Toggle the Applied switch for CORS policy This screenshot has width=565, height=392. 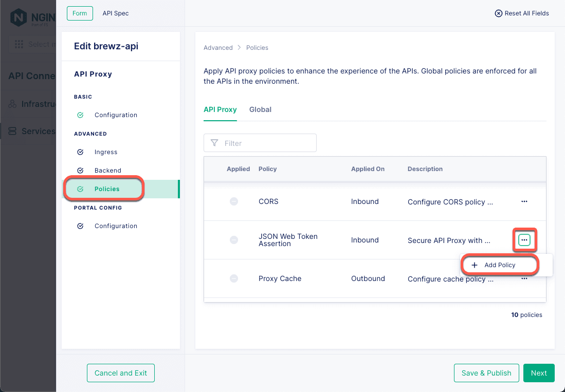[234, 201]
